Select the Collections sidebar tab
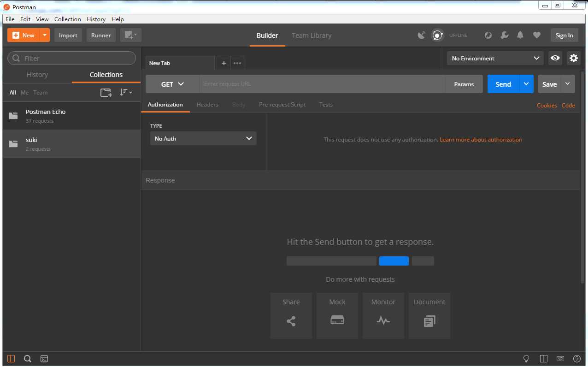This screenshot has width=588, height=367. tap(106, 75)
